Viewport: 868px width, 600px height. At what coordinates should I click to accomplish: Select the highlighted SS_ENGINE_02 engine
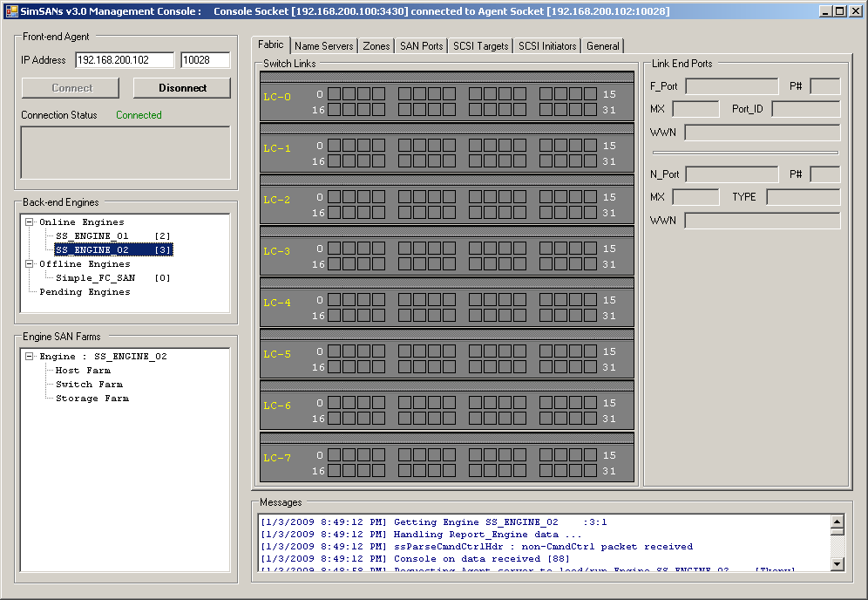tap(113, 250)
